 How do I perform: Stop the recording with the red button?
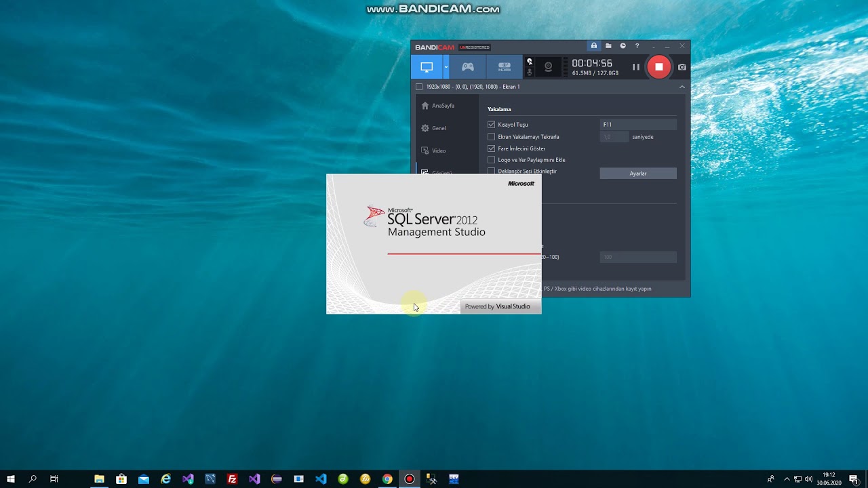658,67
